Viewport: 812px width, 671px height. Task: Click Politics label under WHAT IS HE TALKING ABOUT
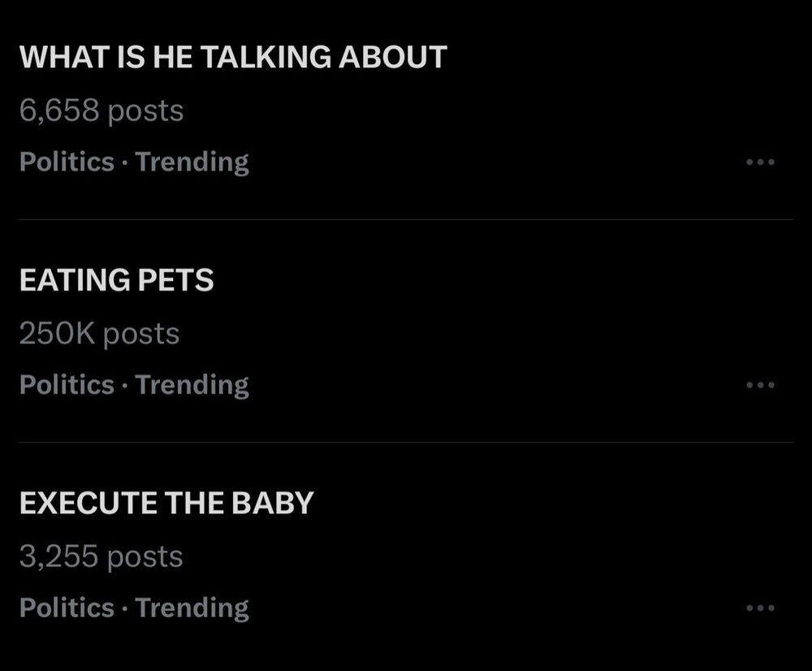pyautogui.click(x=67, y=162)
